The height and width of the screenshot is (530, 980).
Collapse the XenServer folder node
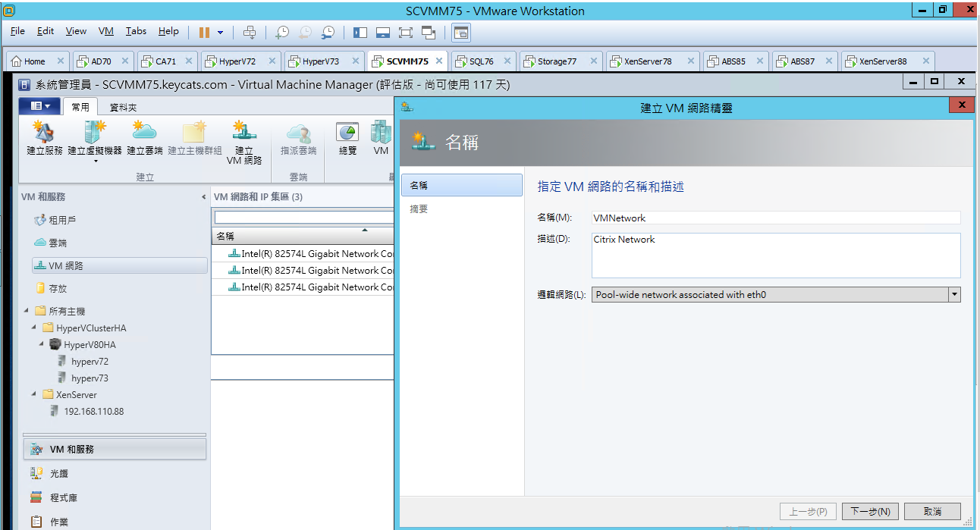click(x=35, y=394)
